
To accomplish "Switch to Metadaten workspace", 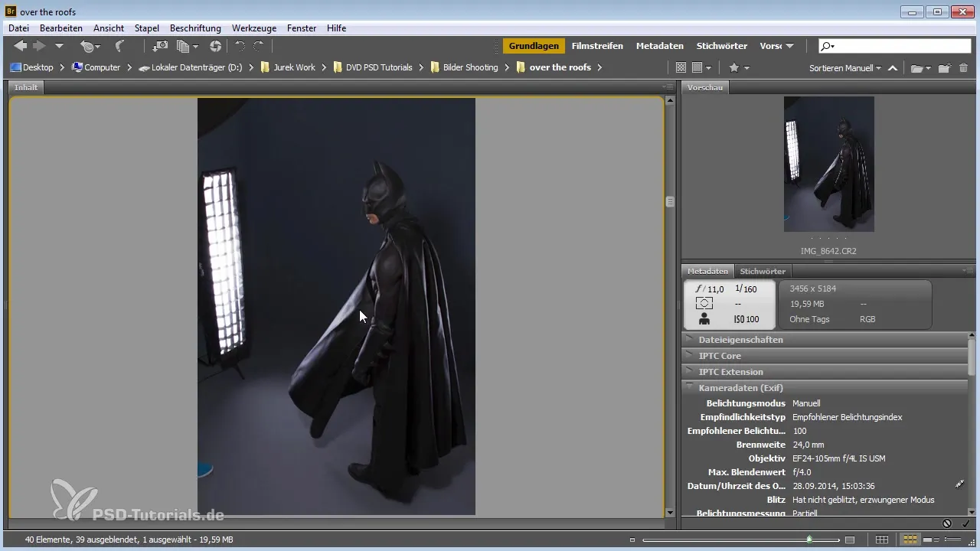I will click(x=660, y=46).
